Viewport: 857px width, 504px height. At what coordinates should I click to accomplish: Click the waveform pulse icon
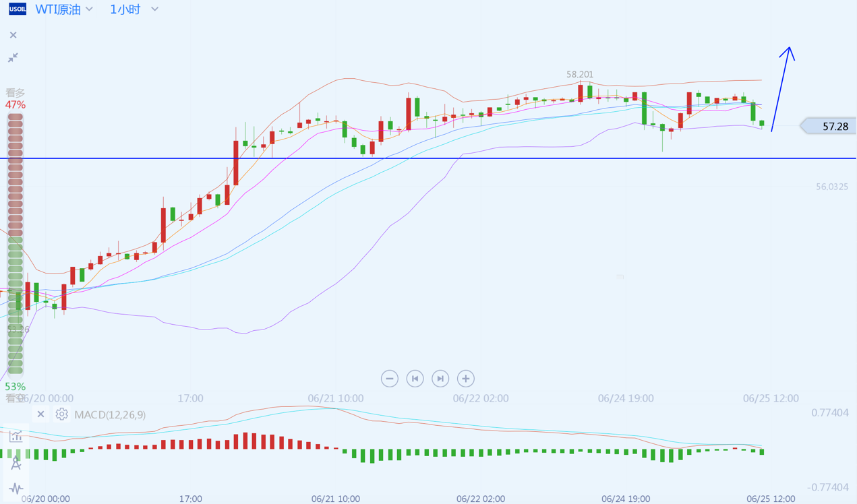coord(16,488)
